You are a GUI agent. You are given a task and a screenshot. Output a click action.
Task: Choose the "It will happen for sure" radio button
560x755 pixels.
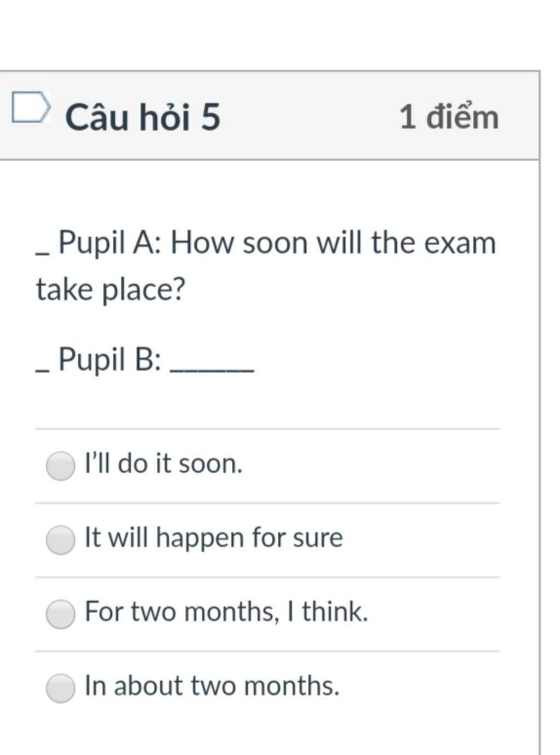tap(60, 540)
